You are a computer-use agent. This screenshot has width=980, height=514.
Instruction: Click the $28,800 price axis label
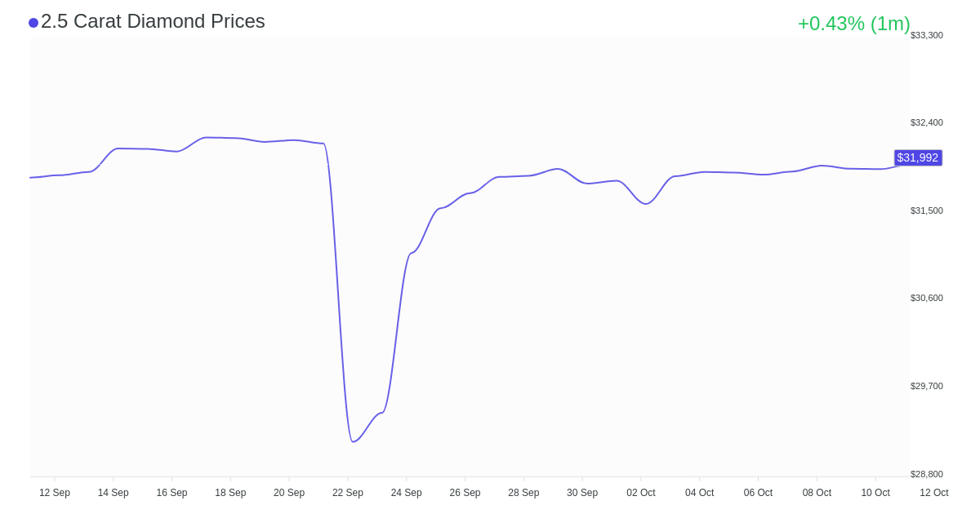point(927,474)
